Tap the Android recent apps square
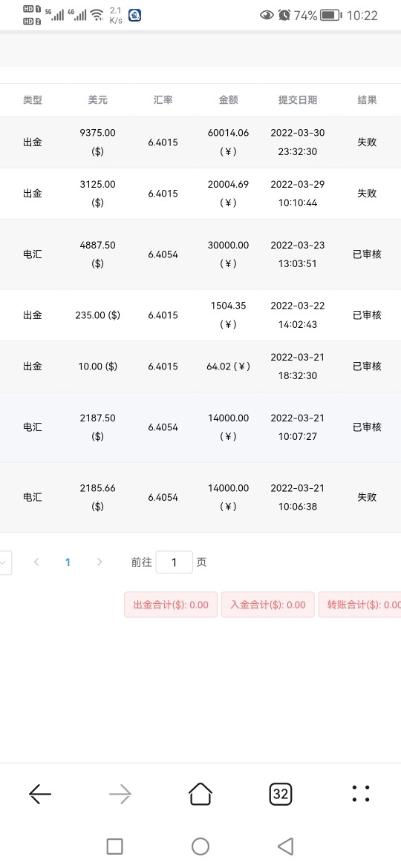Screen dimensions: 401x868 point(114,846)
